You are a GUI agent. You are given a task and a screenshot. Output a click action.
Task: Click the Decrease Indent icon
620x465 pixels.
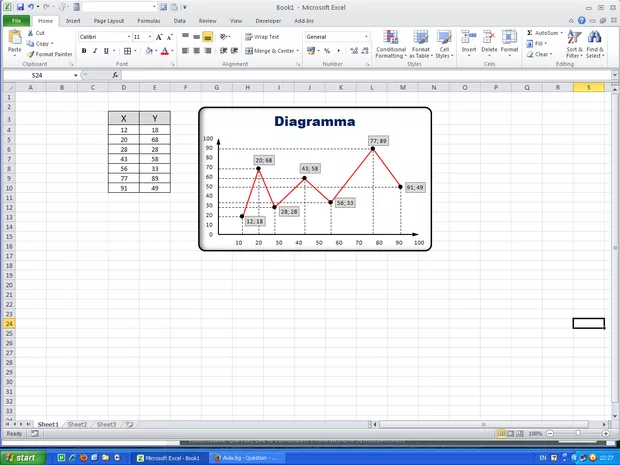click(223, 51)
